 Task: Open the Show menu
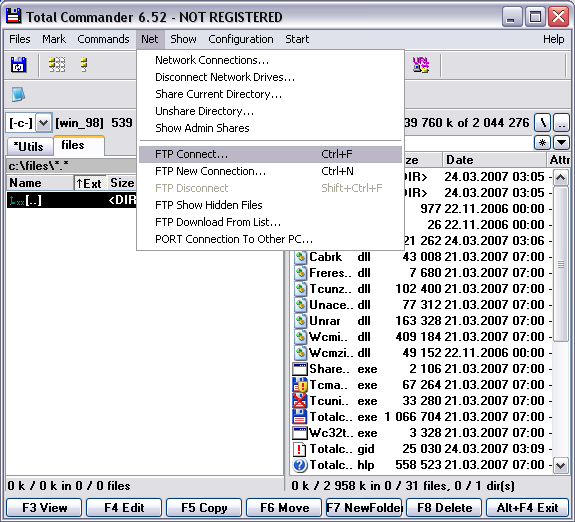(x=183, y=39)
